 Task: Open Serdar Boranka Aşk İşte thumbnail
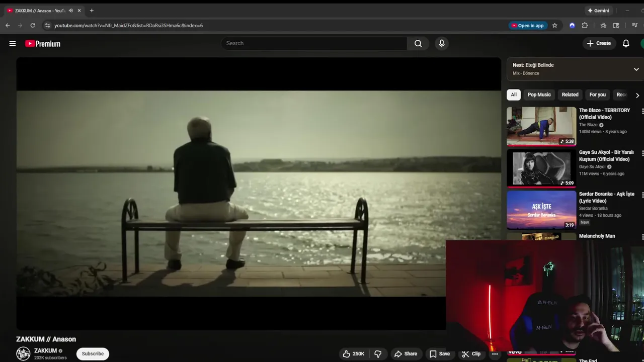tap(541, 210)
